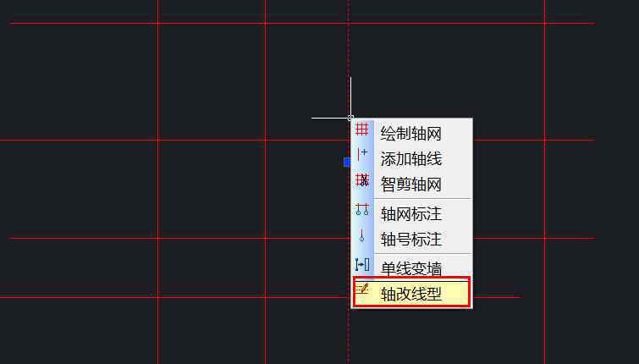Select the 轴号标注 menu entry

click(411, 239)
